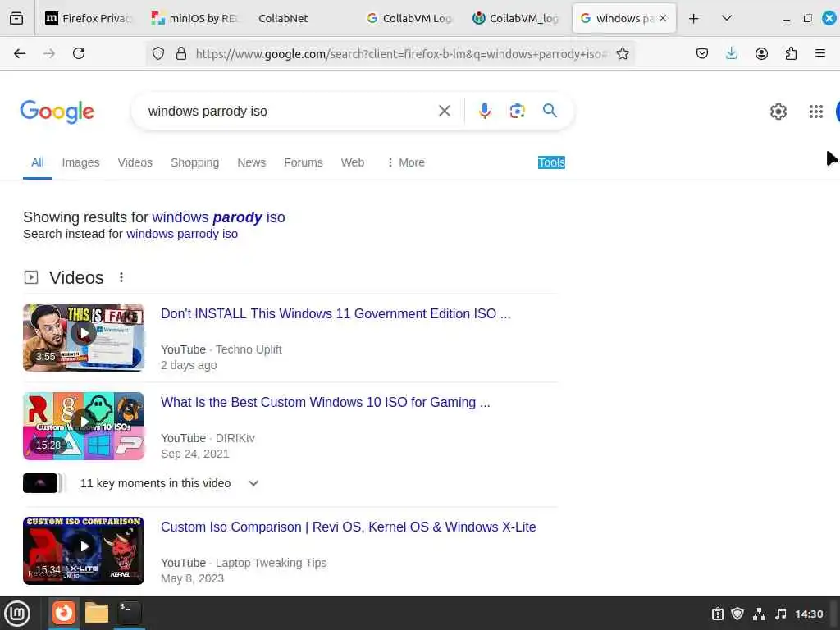Submit search with magnifier icon
Viewport: 840px width, 630px height.
550,111
